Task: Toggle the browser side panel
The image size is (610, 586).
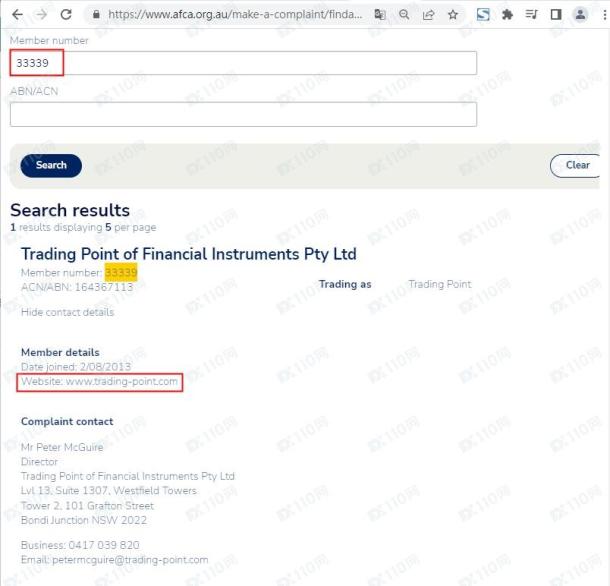Action: coord(556,15)
